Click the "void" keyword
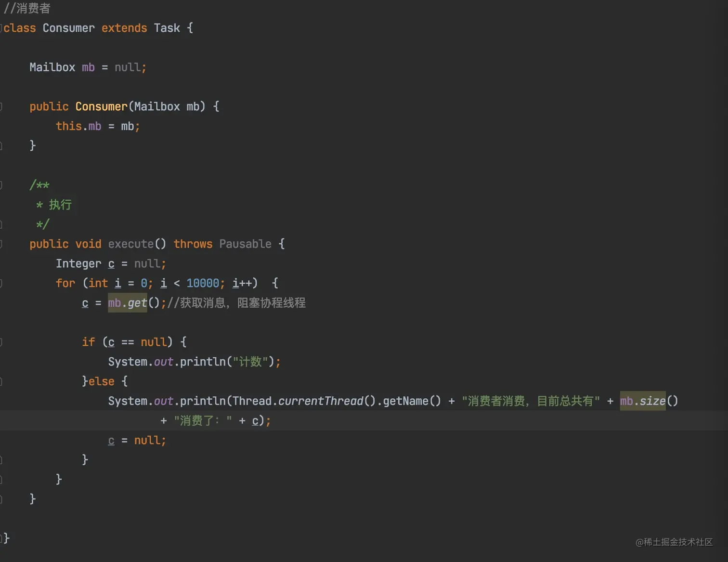This screenshot has height=562, width=728. [88, 244]
